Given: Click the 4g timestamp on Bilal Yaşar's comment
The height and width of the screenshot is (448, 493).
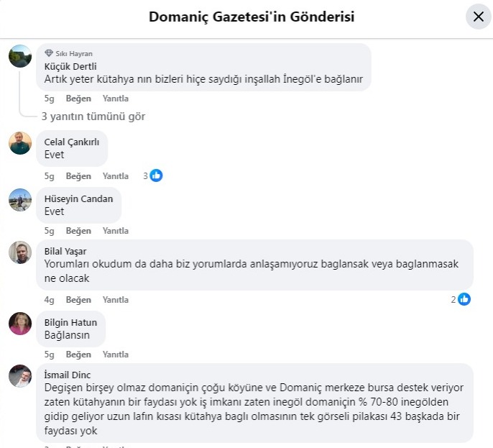Looking at the screenshot, I should [49, 300].
